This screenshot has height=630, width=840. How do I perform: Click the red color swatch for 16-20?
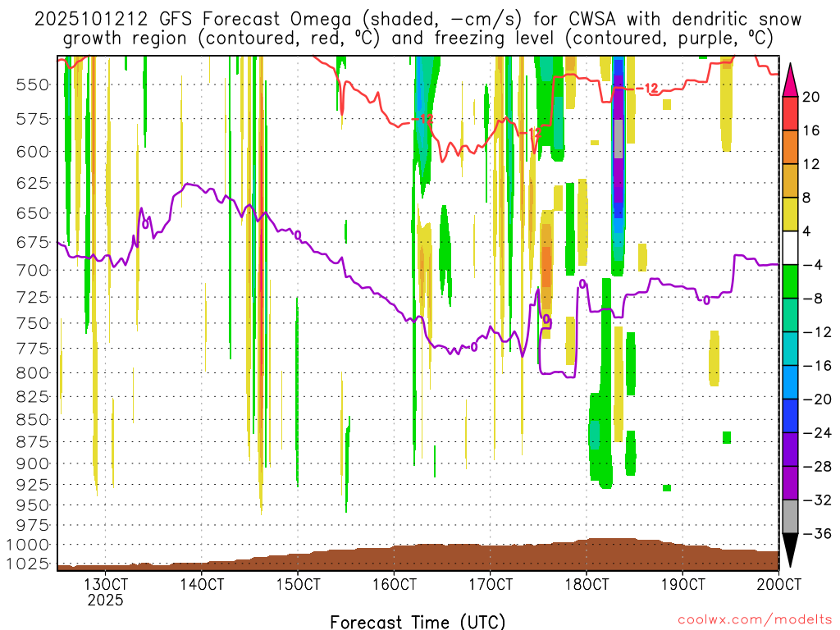click(x=790, y=113)
